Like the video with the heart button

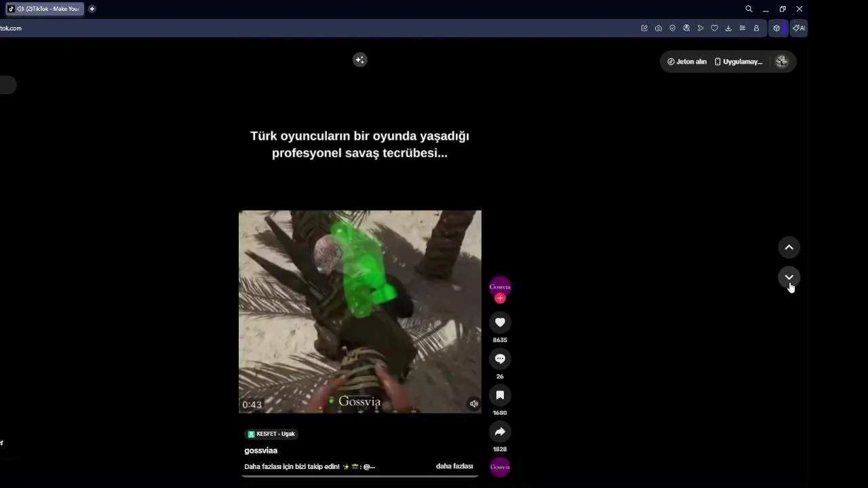click(500, 323)
